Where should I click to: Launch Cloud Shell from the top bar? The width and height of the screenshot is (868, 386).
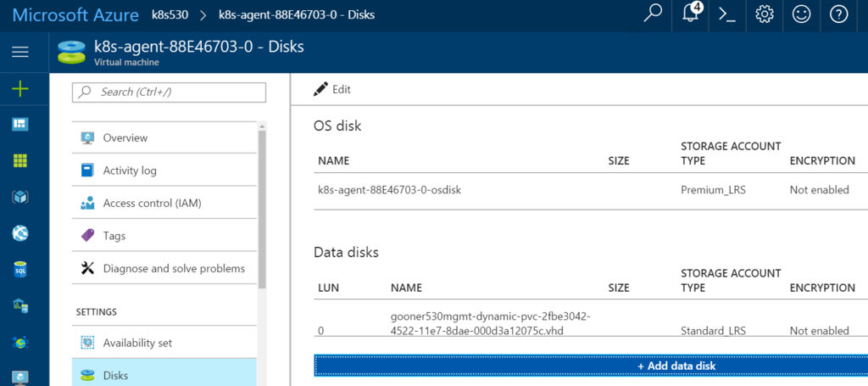coord(726,15)
